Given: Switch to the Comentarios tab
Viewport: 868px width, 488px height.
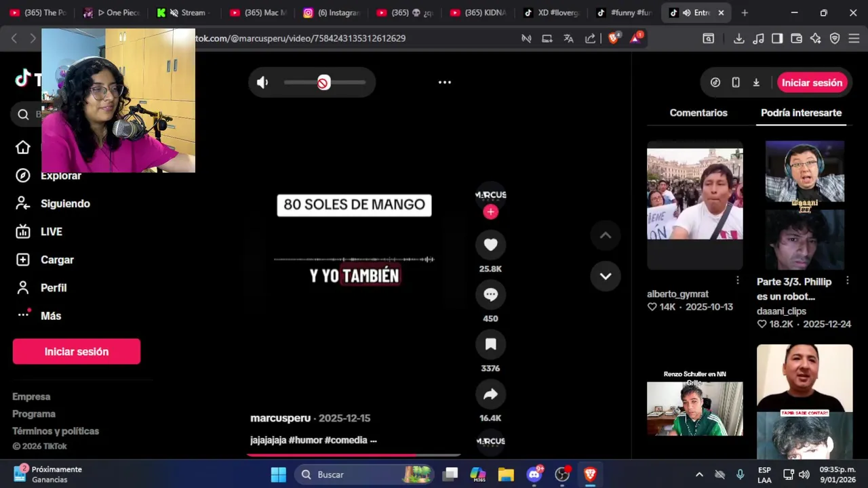Looking at the screenshot, I should point(698,113).
